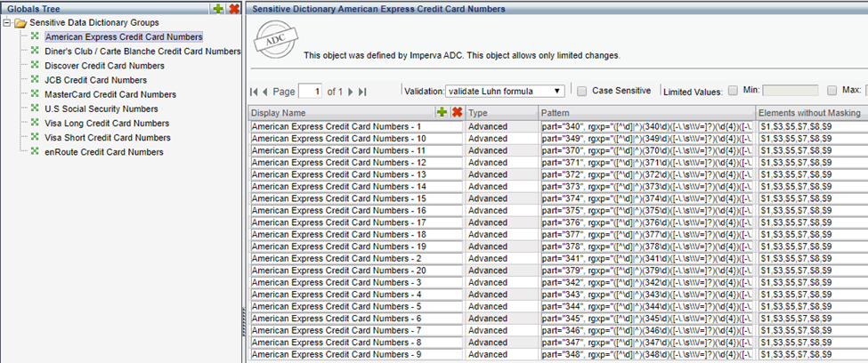Screen dimensions: 868x363
Task: Click icon beside Visa Short Credit Card Numbers
Action: pos(35,137)
